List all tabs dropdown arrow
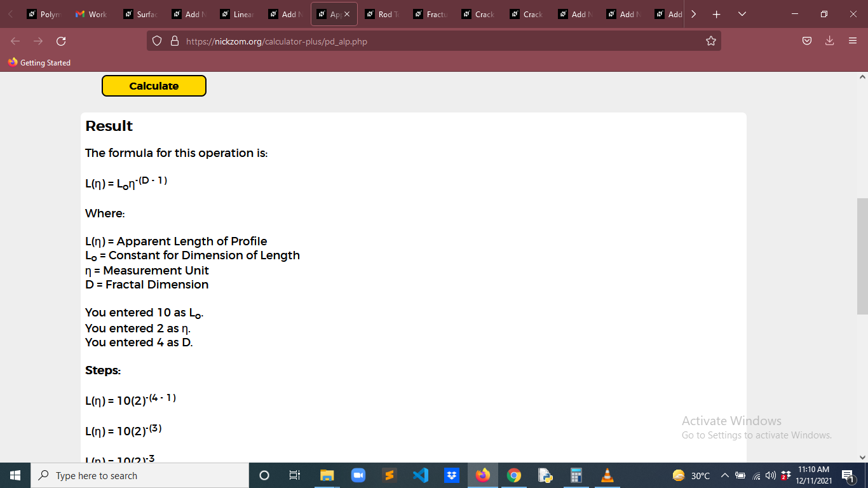 [742, 14]
